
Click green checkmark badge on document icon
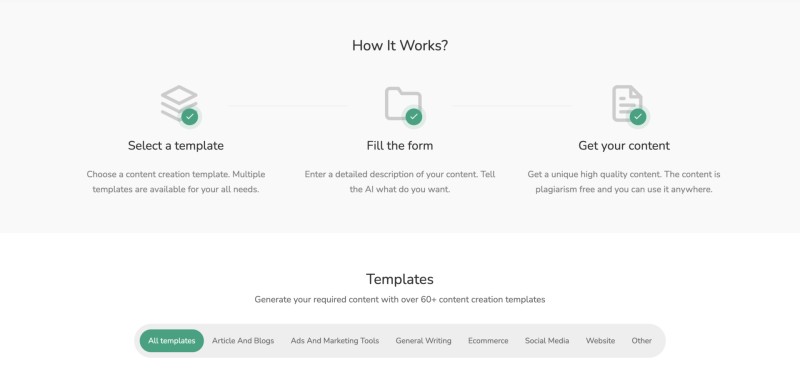tap(638, 117)
